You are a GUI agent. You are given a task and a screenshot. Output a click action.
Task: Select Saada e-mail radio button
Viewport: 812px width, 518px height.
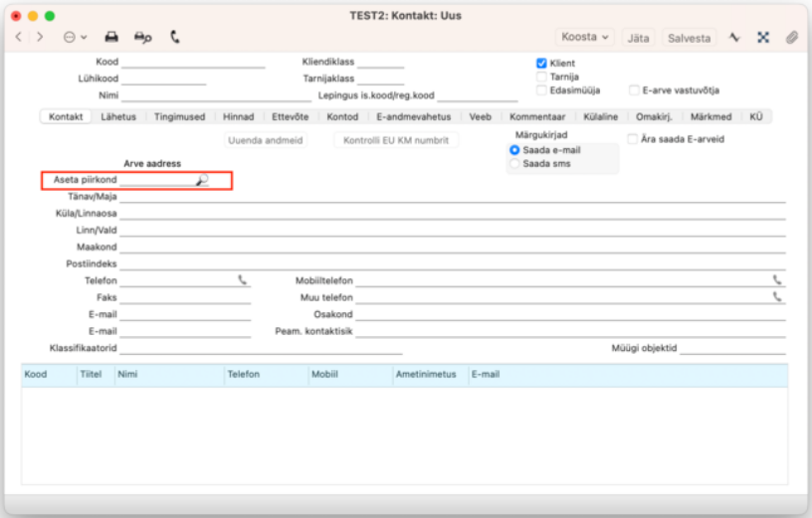pos(514,150)
